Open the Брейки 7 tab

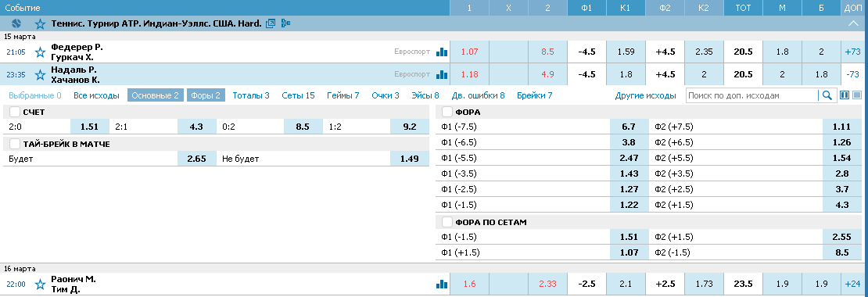tap(535, 95)
